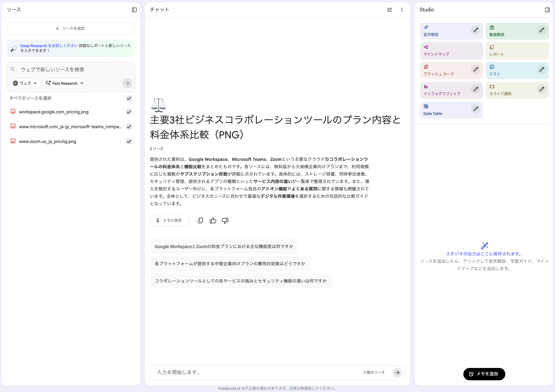555x392 pixels.
Task: Open chat configuration settings
Action: point(389,10)
